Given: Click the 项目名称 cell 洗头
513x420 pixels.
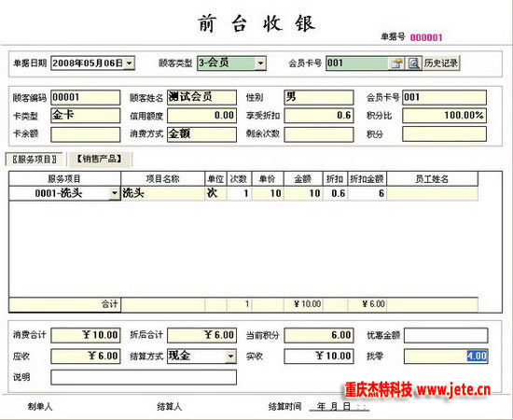Looking at the screenshot, I should (163, 193).
